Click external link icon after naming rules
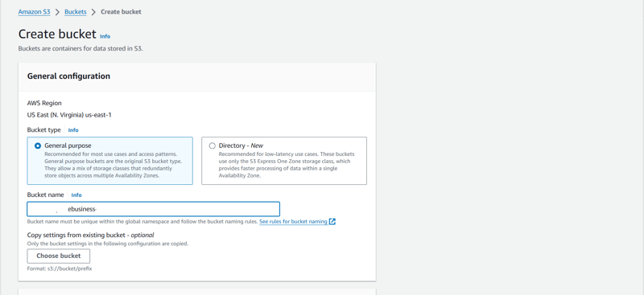The width and height of the screenshot is (644, 295). pos(332,222)
